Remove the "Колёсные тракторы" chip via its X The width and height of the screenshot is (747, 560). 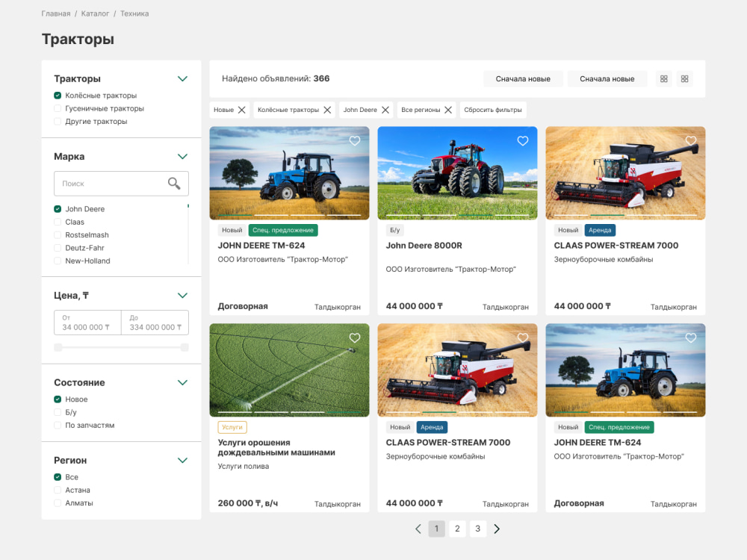[x=327, y=110]
